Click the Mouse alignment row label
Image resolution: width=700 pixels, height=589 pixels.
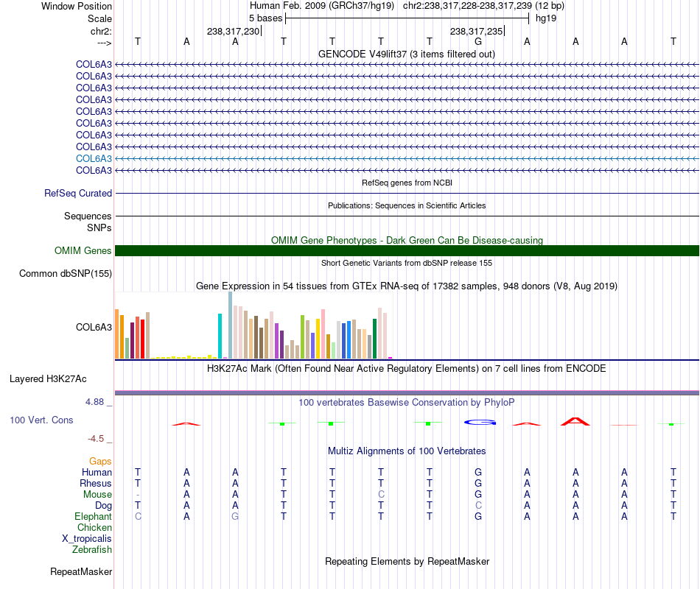pos(97,495)
